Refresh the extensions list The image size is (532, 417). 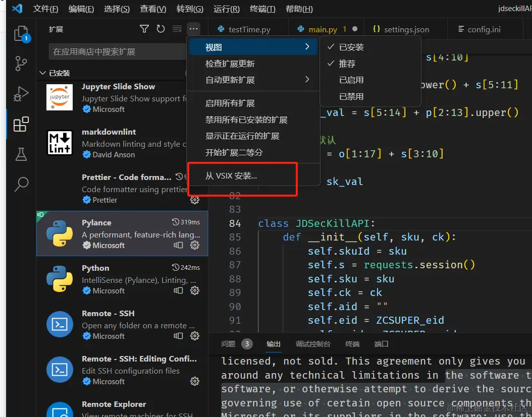[161, 29]
